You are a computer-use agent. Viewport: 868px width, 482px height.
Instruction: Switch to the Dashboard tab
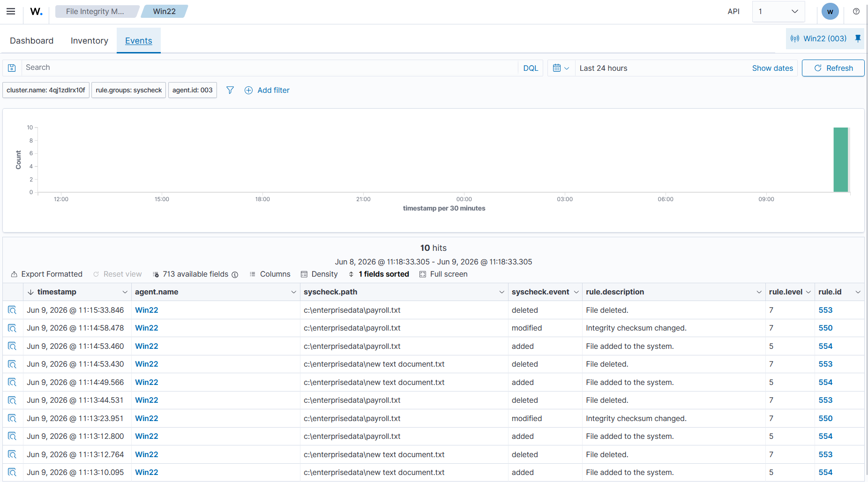[x=31, y=41]
